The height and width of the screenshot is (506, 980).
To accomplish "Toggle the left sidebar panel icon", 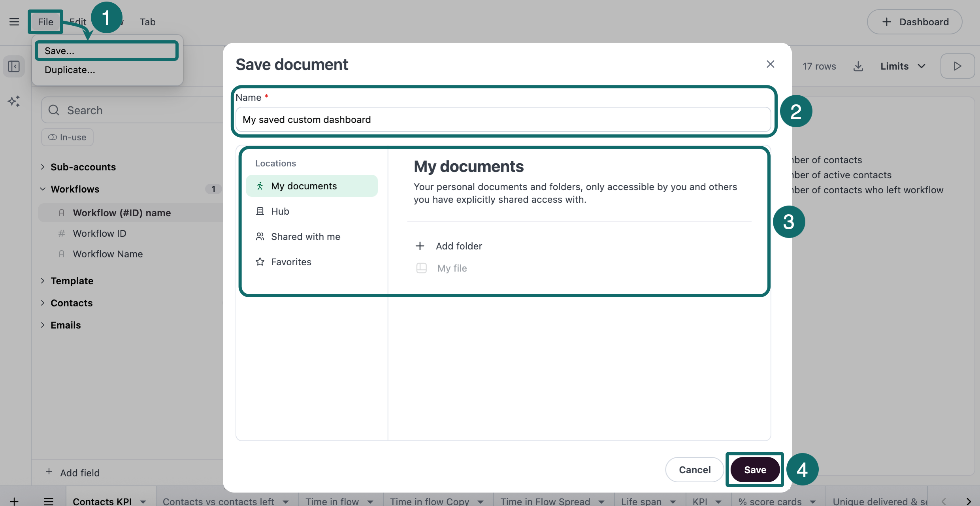I will [x=14, y=66].
